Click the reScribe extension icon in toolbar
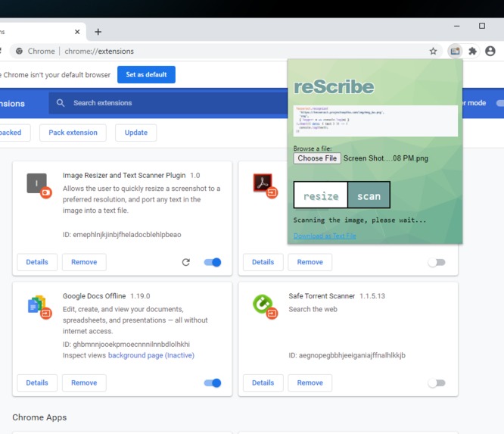This screenshot has height=434, width=504. tap(455, 52)
